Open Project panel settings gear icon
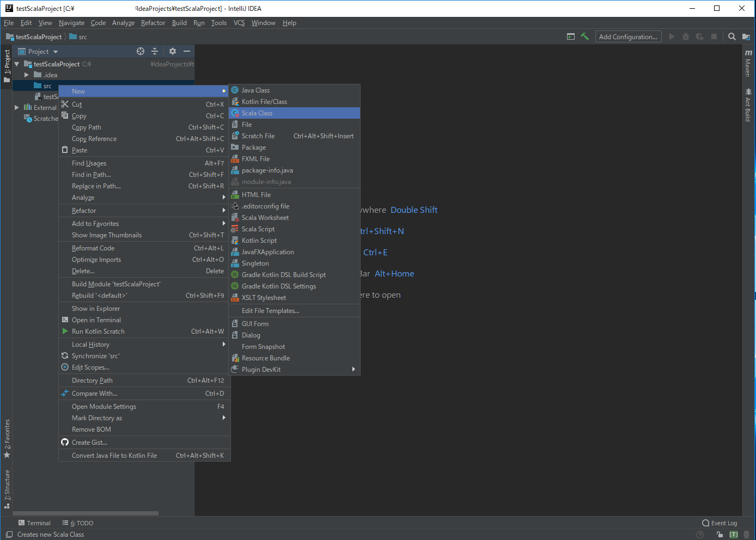This screenshot has height=540, width=756. click(173, 51)
